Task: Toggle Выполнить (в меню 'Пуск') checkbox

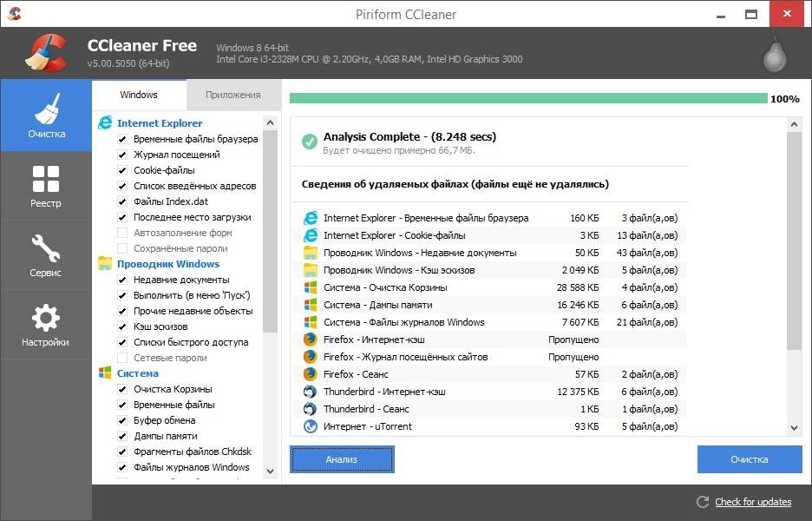Action: [122, 295]
